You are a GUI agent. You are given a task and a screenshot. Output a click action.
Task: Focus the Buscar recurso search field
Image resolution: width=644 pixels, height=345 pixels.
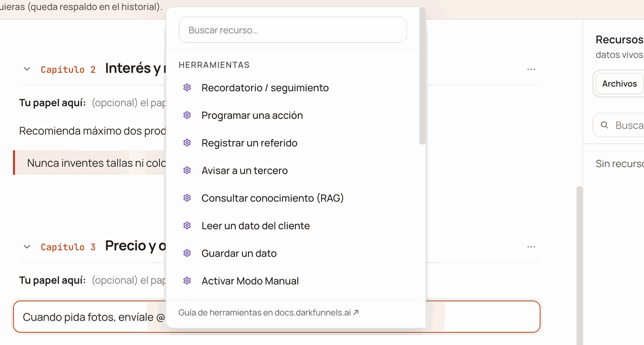point(293,30)
